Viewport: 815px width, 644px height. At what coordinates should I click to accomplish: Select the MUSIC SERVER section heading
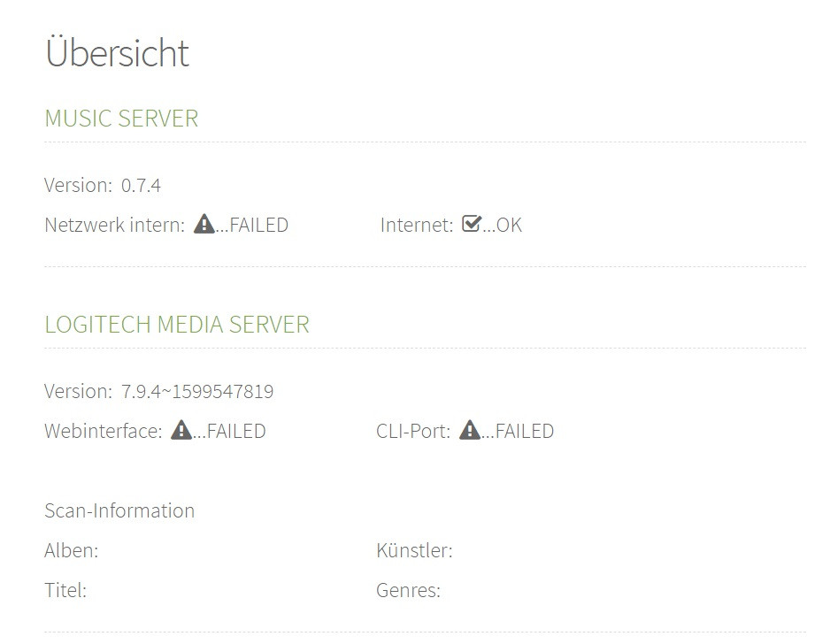point(121,119)
